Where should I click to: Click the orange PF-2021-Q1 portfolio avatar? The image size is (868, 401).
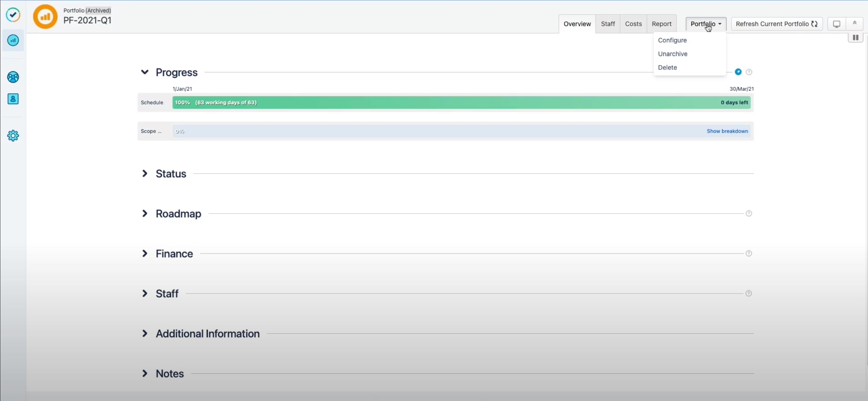click(45, 16)
